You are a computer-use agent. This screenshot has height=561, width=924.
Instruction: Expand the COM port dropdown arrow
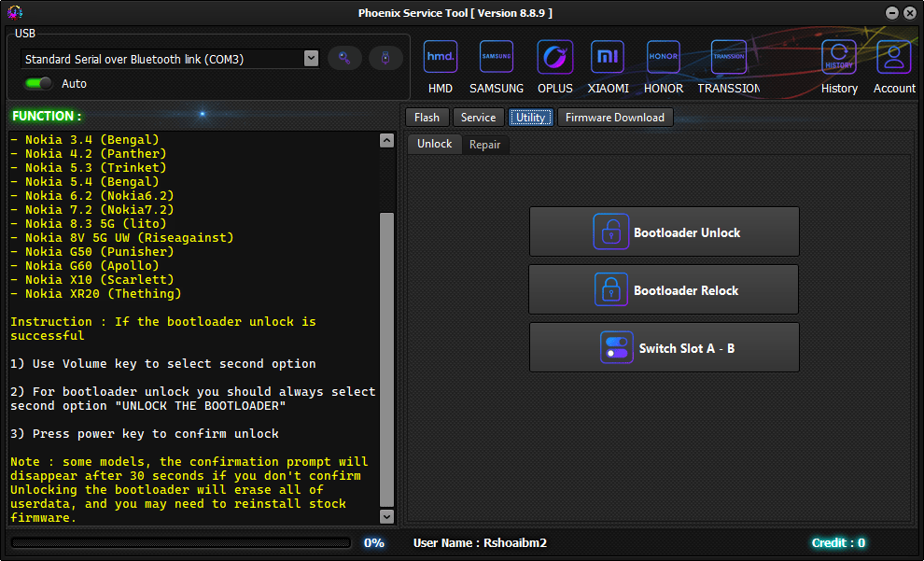[311, 58]
